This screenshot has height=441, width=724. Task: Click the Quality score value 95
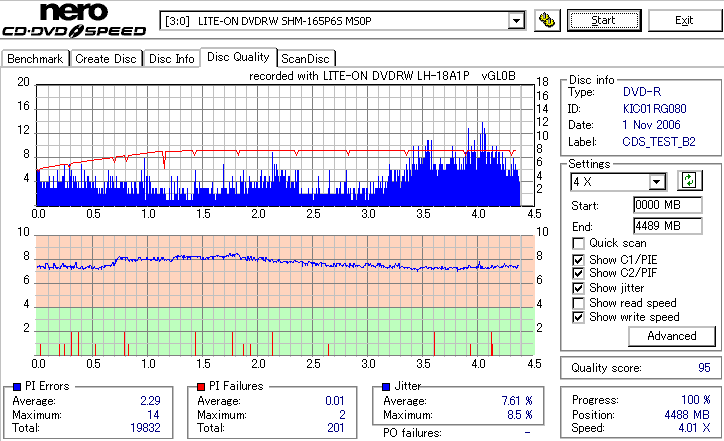coord(704,368)
